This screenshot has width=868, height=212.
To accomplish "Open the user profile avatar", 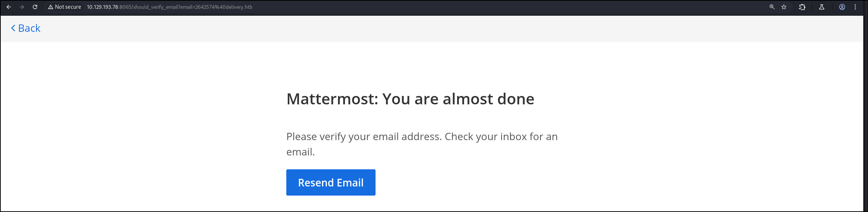I will pos(842,7).
